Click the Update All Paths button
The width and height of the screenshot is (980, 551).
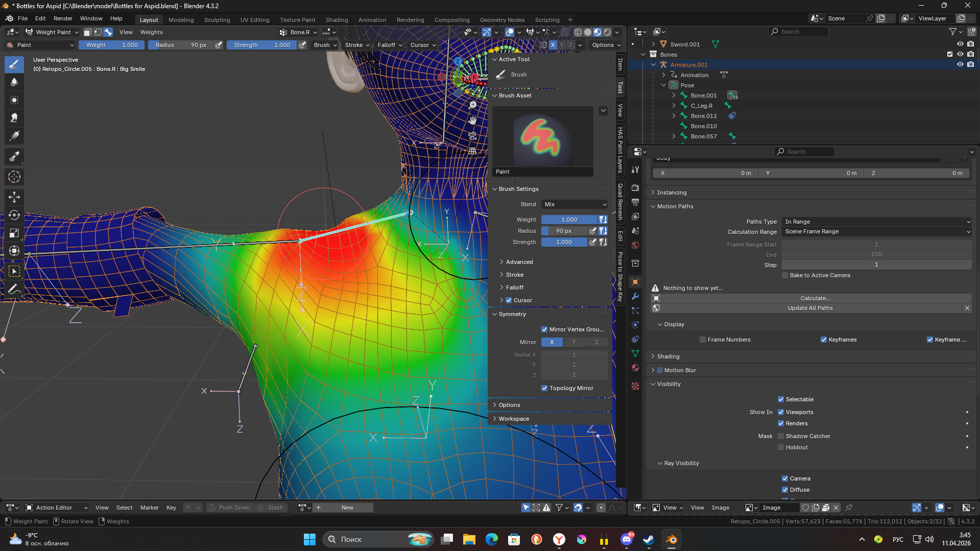810,308
